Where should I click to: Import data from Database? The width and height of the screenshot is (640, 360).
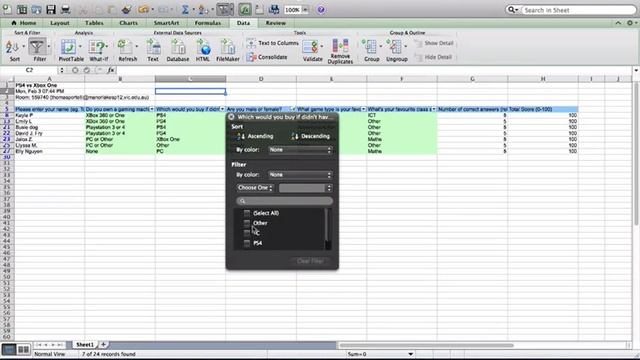pyautogui.click(x=178, y=51)
